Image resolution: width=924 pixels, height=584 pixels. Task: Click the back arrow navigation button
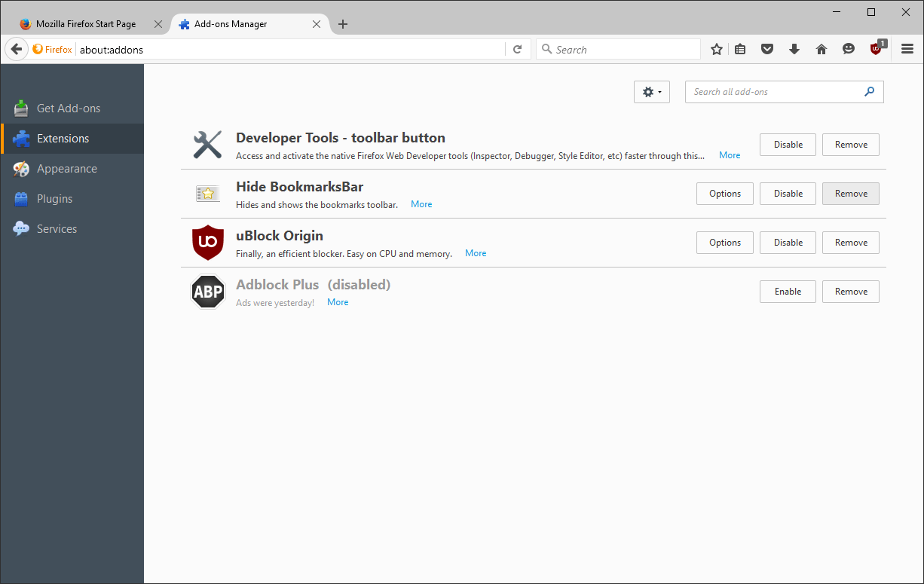[16, 50]
